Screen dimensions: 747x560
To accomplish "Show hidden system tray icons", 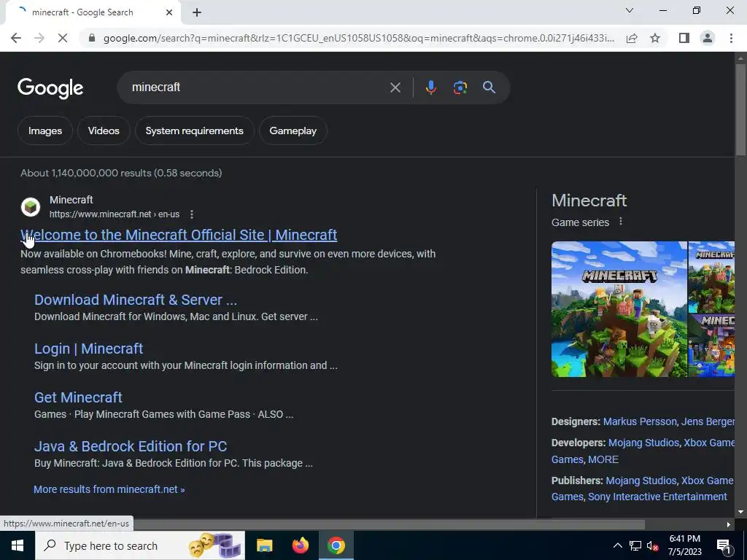I will click(617, 545).
